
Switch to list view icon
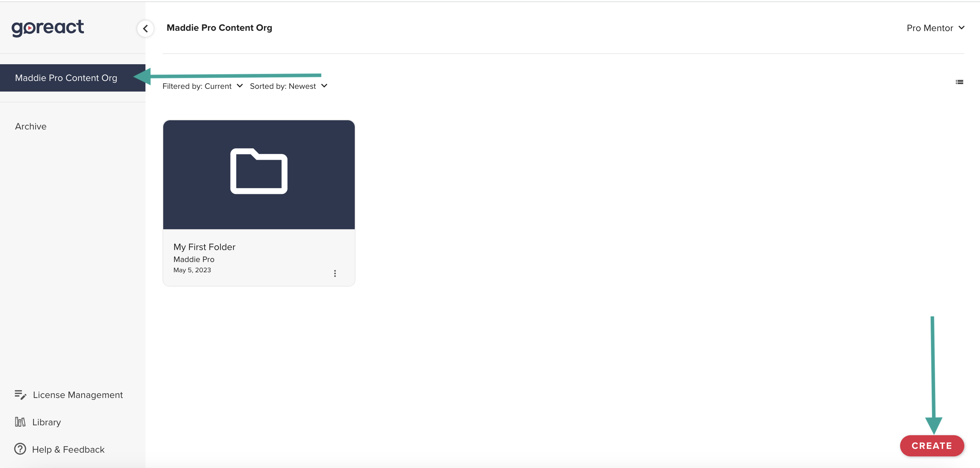959,82
